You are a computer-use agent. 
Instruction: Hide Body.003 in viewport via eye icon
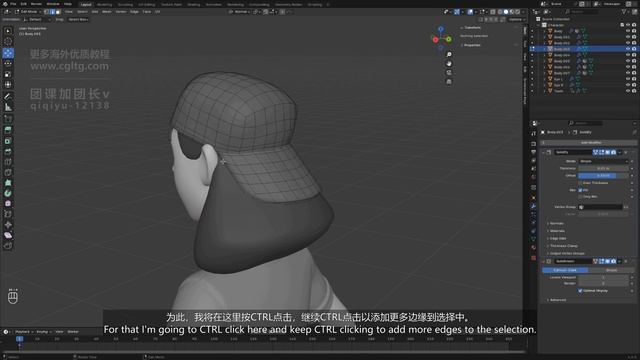628,49
